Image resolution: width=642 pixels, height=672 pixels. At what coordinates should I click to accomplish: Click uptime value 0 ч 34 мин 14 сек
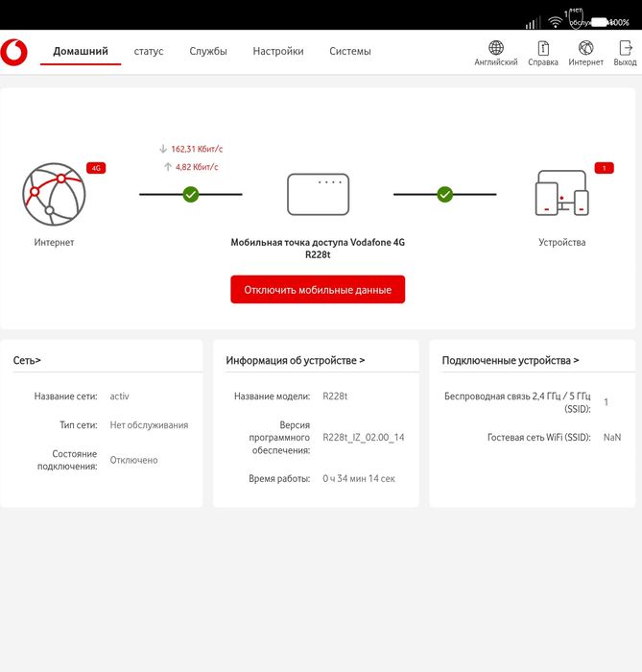pos(359,479)
